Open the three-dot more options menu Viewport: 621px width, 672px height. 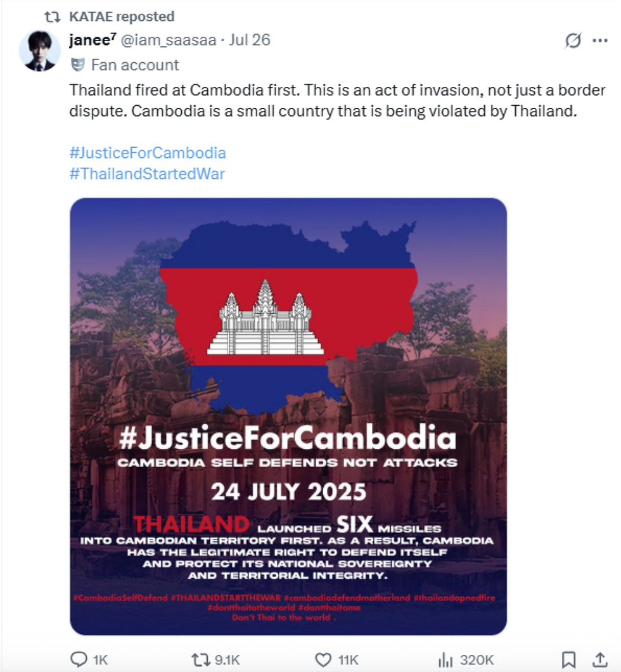(600, 41)
